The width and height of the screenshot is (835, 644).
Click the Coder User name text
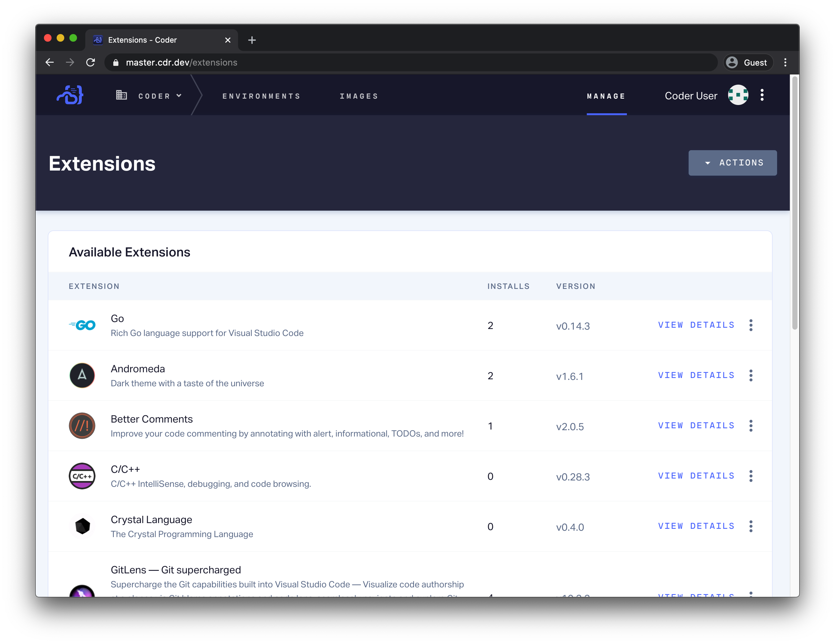691,96
